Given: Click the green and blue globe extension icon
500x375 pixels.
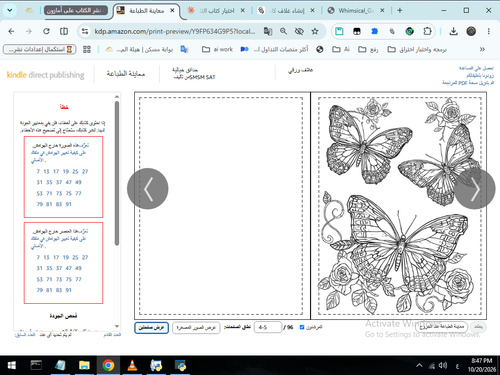Looking at the screenshot, I should [410, 31].
